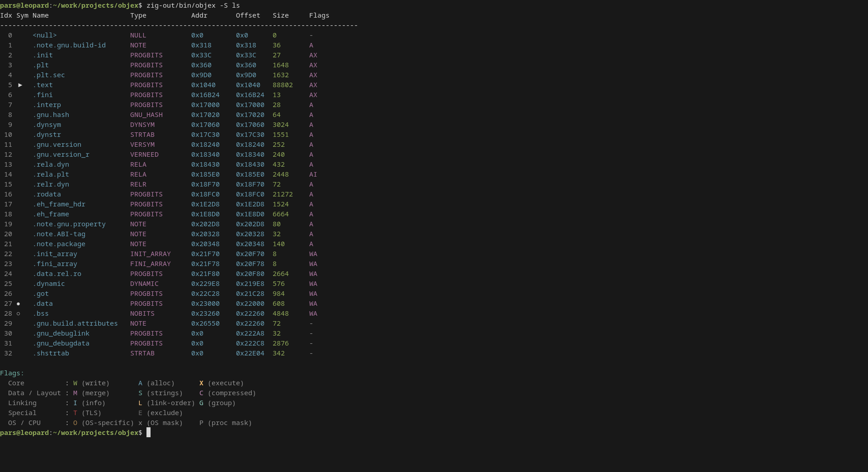Viewport: 868px width, 472px height.
Task: Click the command text 'zig-out/bin/objex -S ls'
Action: pyautogui.click(x=193, y=5)
